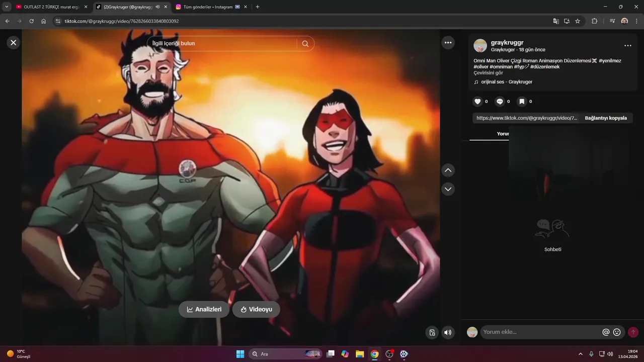Translate this page icon in address bar
Image resolution: width=644 pixels, height=362 pixels.
click(556, 21)
